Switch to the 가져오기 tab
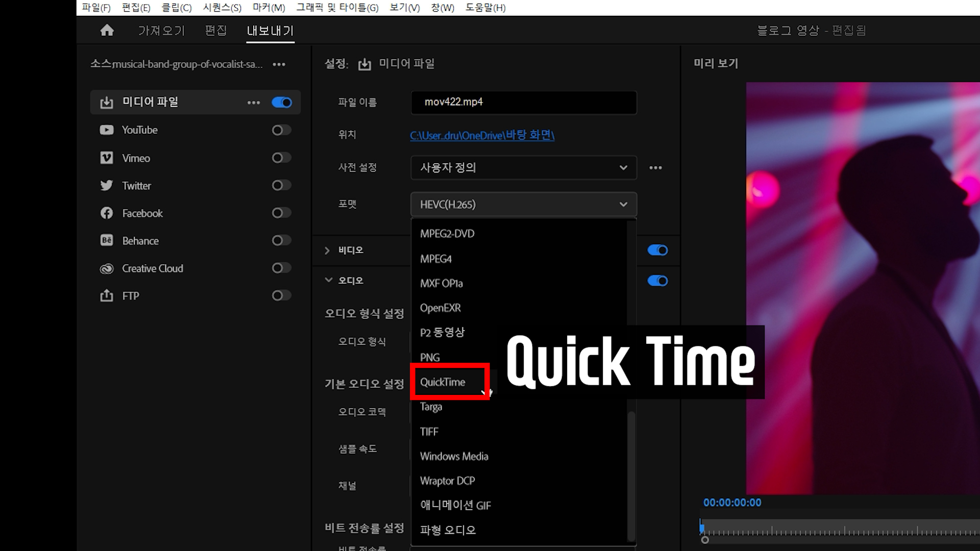Image resolution: width=980 pixels, height=551 pixels. (161, 31)
